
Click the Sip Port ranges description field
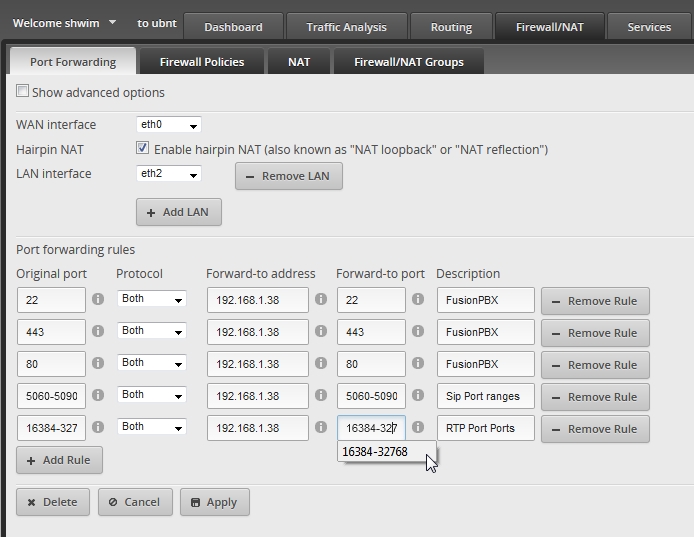click(485, 396)
